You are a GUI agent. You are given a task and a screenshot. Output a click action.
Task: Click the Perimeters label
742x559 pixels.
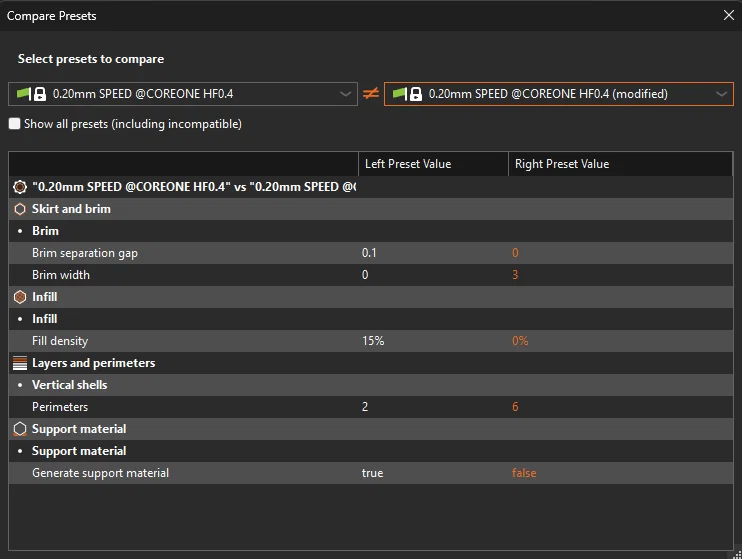(60, 407)
